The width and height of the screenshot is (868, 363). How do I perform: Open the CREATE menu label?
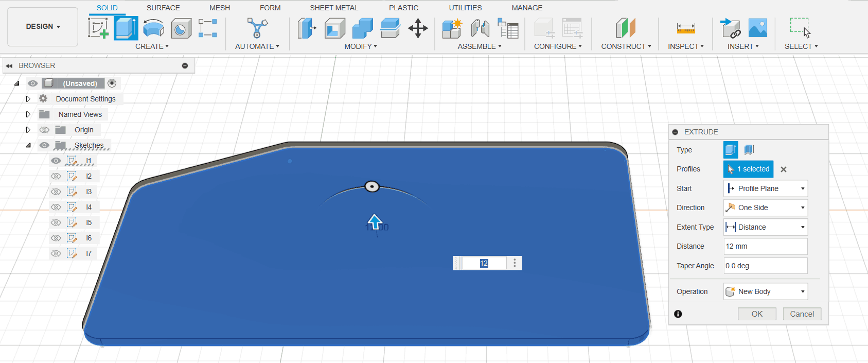tap(152, 46)
